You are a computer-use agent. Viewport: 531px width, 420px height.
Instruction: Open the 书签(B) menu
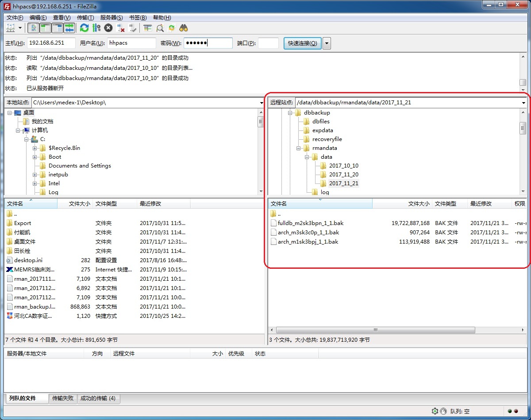click(138, 18)
